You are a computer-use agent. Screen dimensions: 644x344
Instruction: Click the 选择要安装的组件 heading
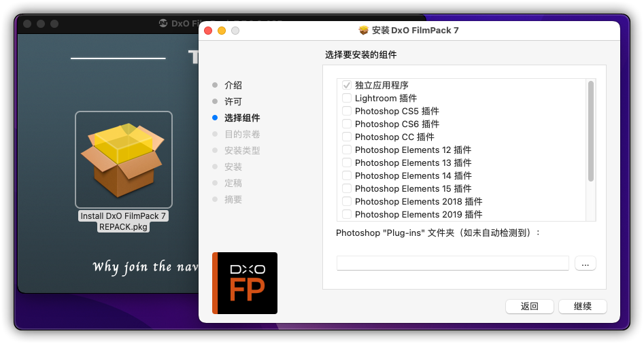pos(360,54)
